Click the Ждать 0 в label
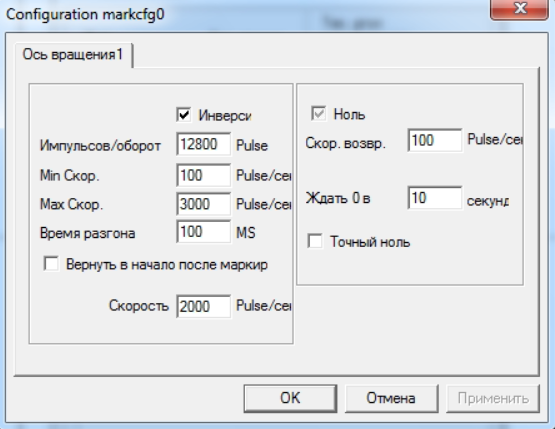Image resolution: width=555 pixels, height=429 pixels. [338, 198]
